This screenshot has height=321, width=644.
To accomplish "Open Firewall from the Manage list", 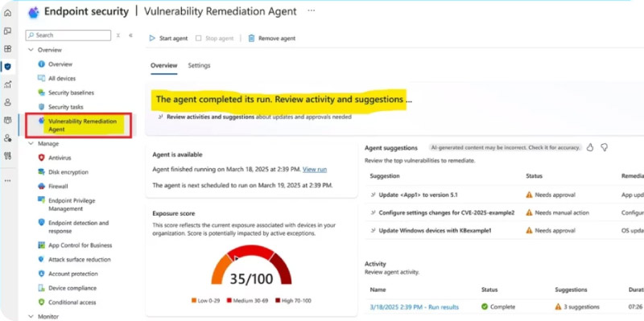I will click(58, 186).
